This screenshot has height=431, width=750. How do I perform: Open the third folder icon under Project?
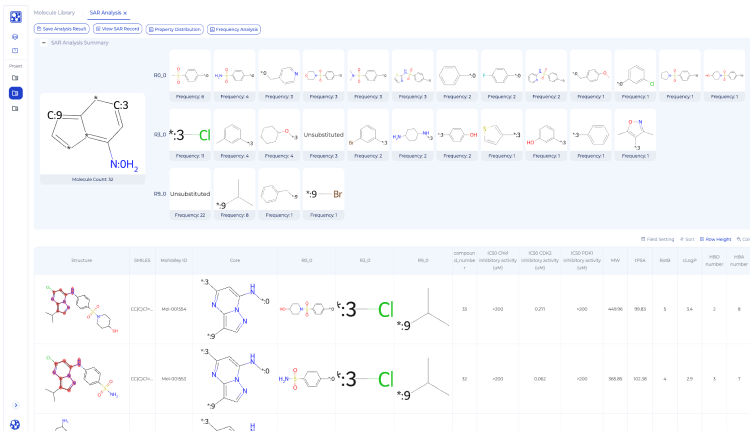click(x=15, y=109)
